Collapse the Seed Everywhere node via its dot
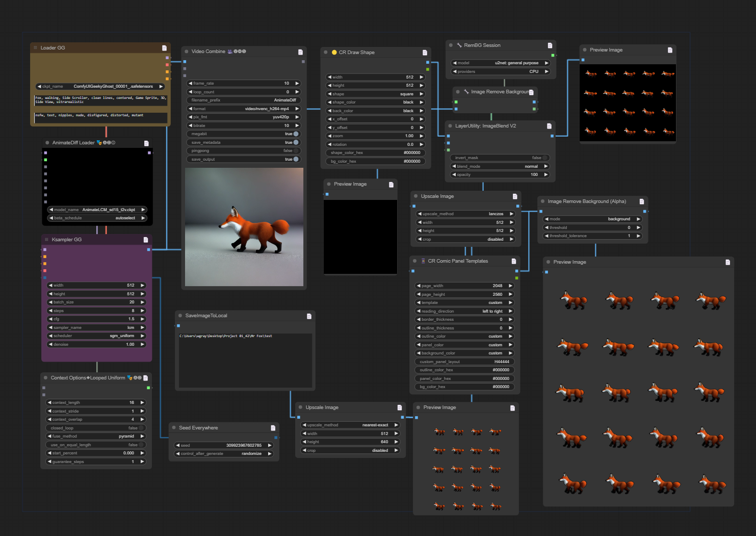Image resolution: width=756 pixels, height=536 pixels. click(174, 428)
